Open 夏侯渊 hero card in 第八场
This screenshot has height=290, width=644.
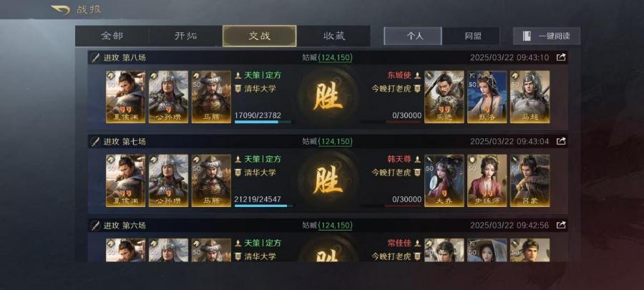(125, 97)
